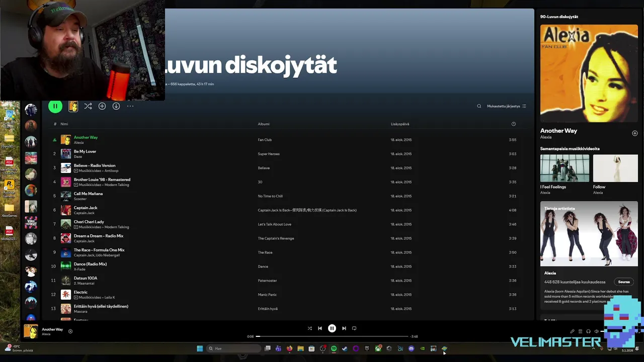Toggle repeat in the player bar
Screen dimensions: 644x362
354,328
